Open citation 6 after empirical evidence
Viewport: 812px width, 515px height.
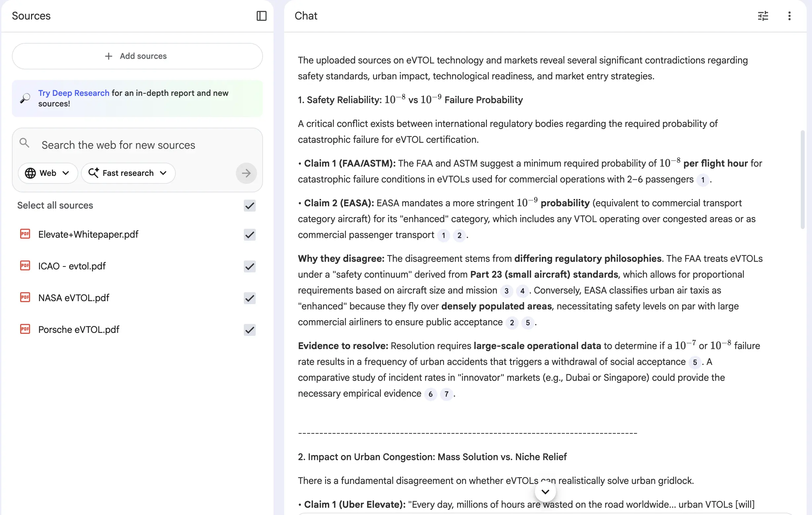pyautogui.click(x=430, y=394)
